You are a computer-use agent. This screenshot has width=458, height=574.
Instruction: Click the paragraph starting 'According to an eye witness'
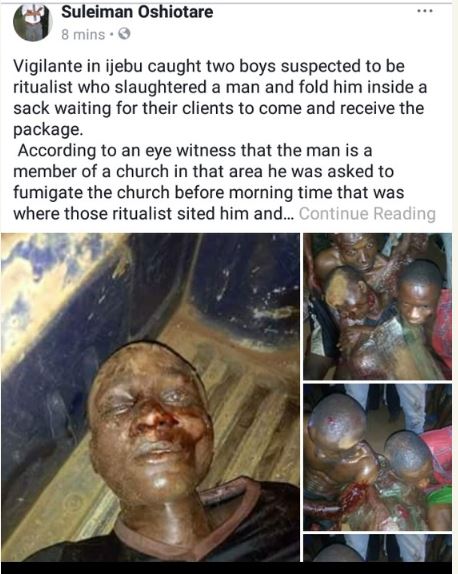click(224, 182)
